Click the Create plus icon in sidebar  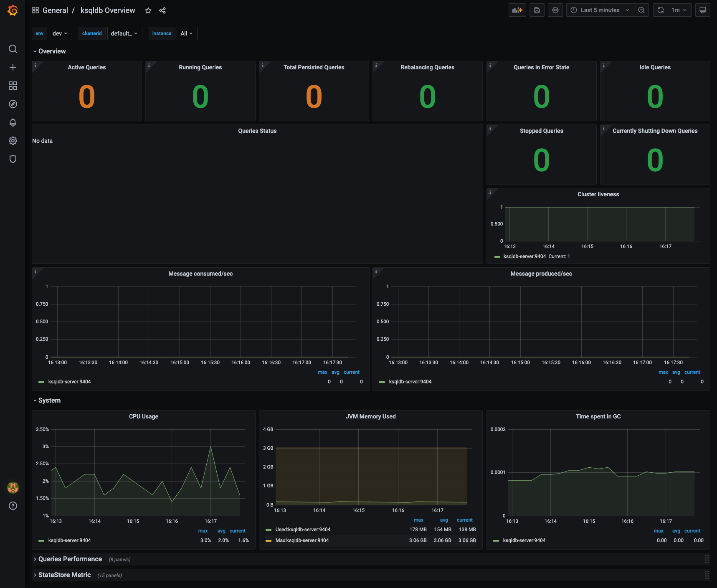pos(13,67)
